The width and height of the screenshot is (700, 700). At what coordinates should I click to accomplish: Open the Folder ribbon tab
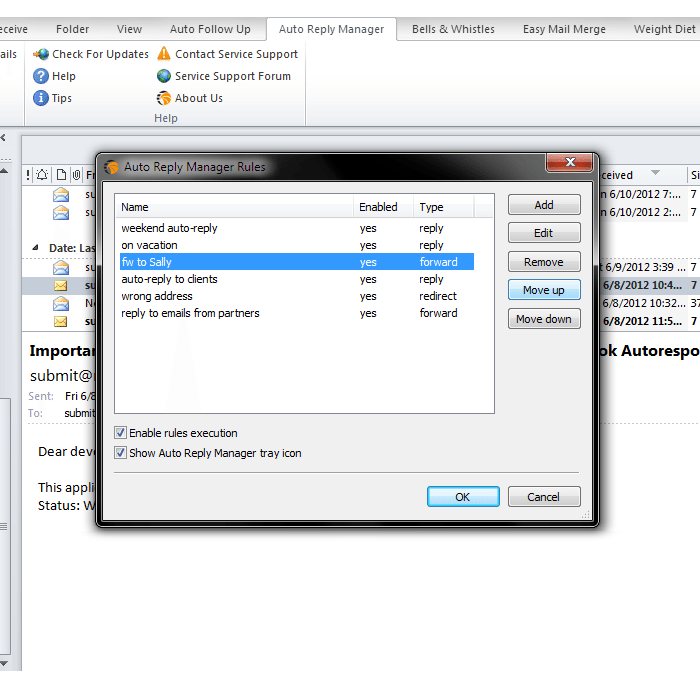[x=72, y=29]
